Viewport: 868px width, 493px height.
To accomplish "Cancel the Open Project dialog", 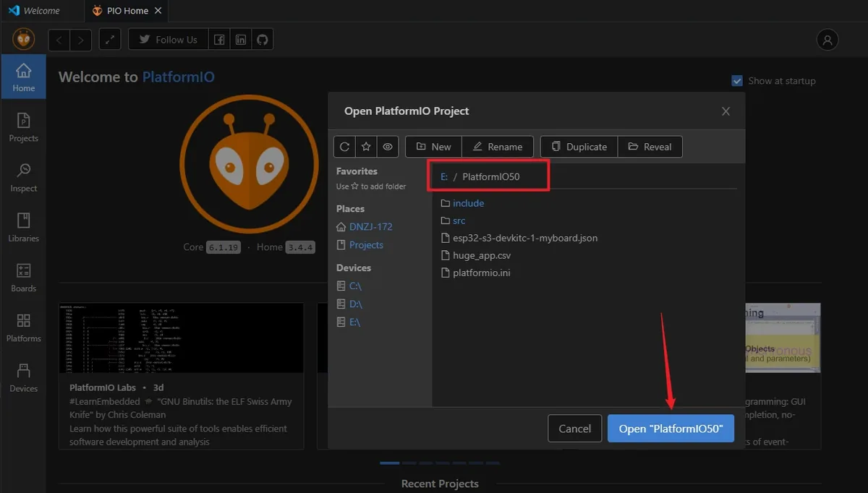I will (x=575, y=429).
